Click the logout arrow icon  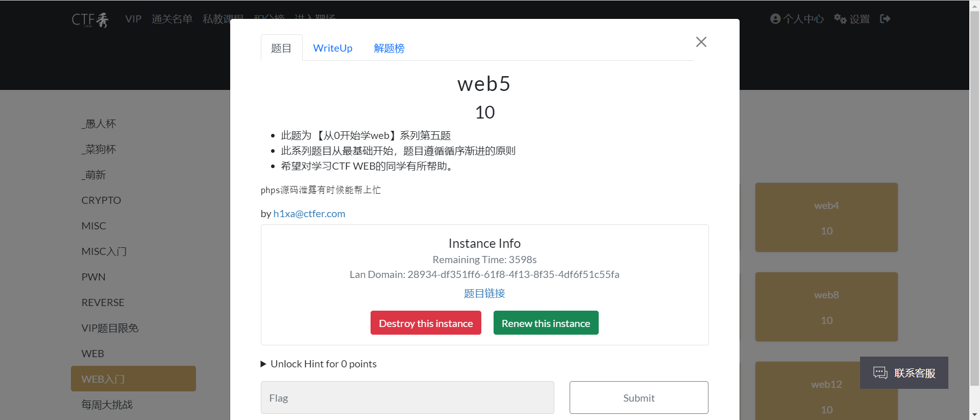point(885,19)
